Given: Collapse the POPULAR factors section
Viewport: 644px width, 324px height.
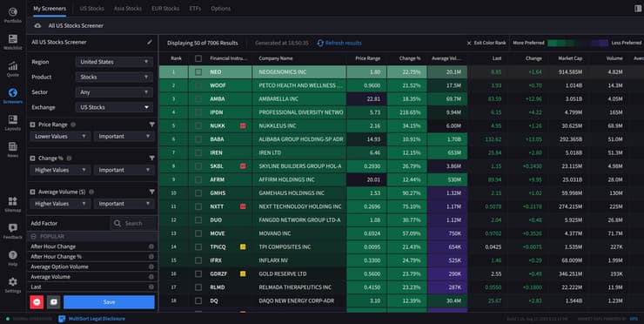Looking at the screenshot, I should 34,236.
